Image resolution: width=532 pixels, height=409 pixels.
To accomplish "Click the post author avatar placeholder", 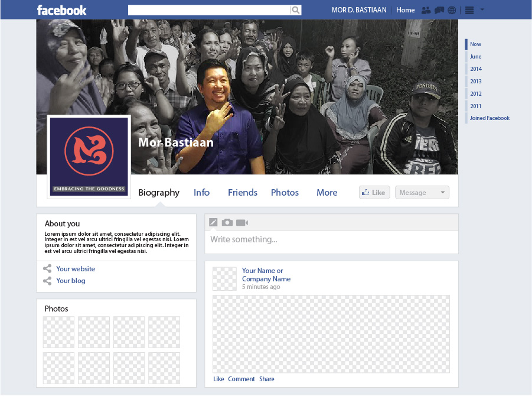I will pos(224,278).
